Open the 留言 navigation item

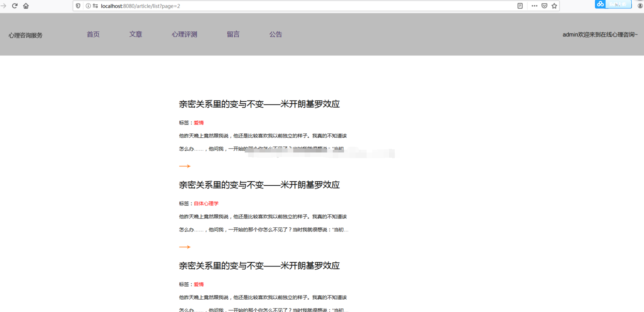pyautogui.click(x=233, y=34)
